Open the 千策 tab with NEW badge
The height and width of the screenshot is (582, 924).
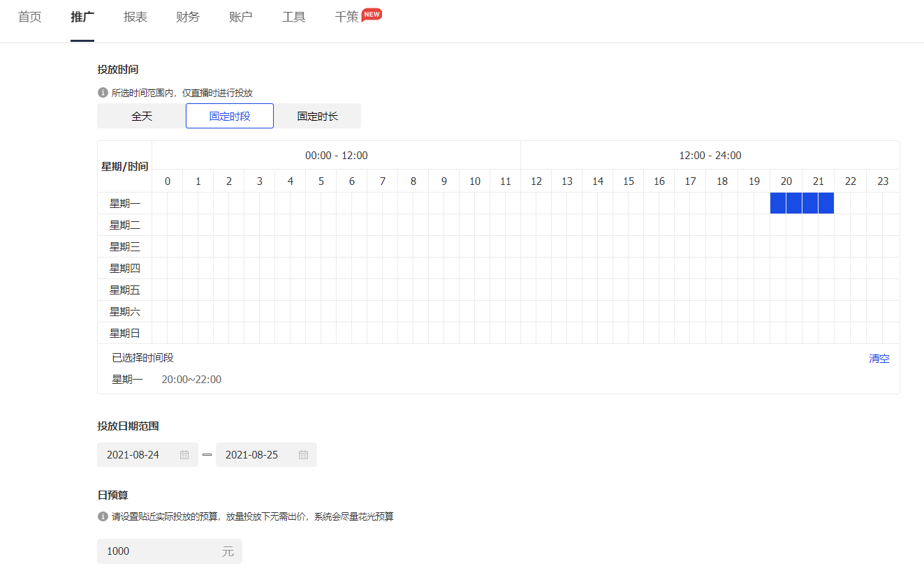click(358, 16)
